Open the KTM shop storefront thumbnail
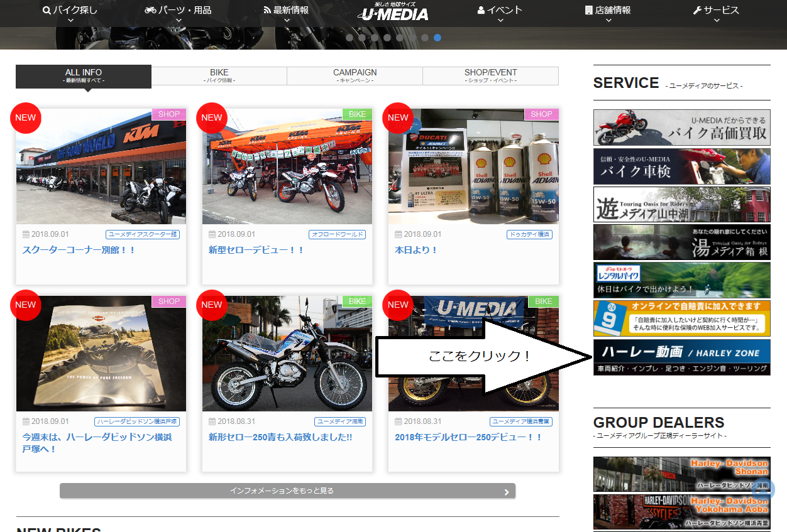Screen dimensions: 787x532 click(101, 166)
